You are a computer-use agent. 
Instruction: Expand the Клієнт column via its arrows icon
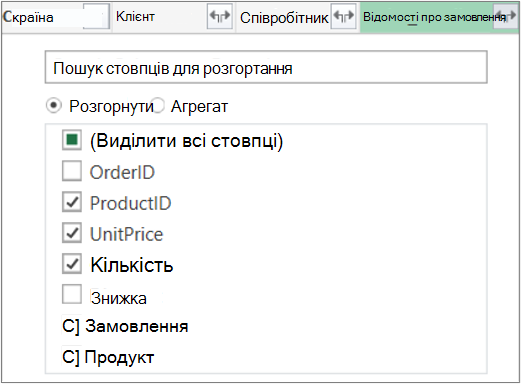(220, 16)
